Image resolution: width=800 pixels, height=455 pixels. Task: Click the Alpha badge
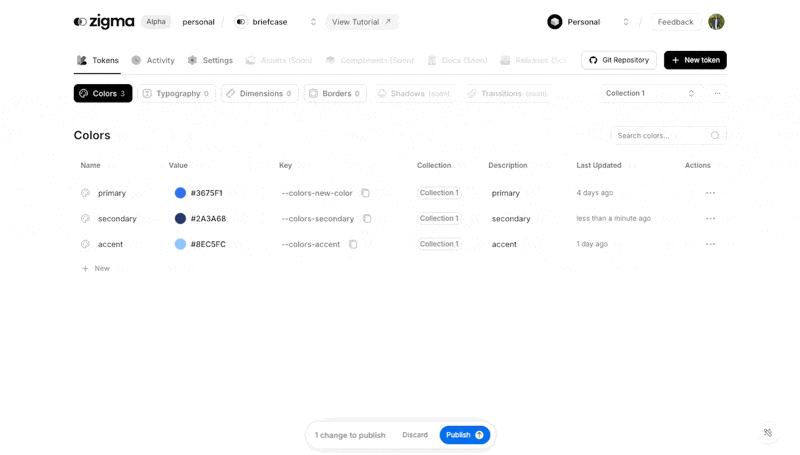(156, 22)
